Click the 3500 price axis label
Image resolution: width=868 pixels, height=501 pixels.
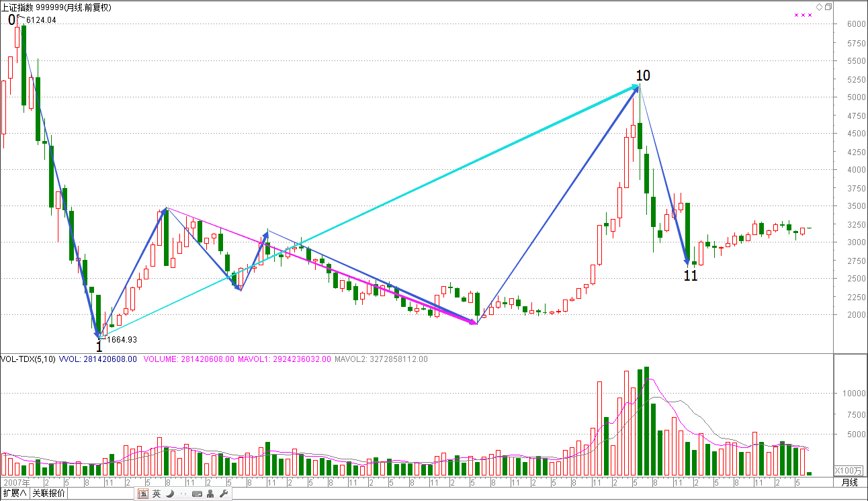point(856,206)
